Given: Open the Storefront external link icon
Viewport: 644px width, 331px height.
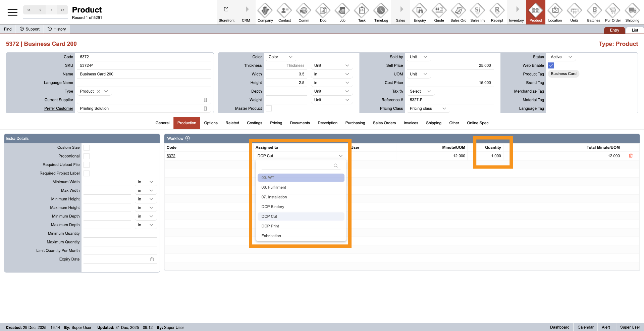Looking at the screenshot, I should (x=226, y=9).
